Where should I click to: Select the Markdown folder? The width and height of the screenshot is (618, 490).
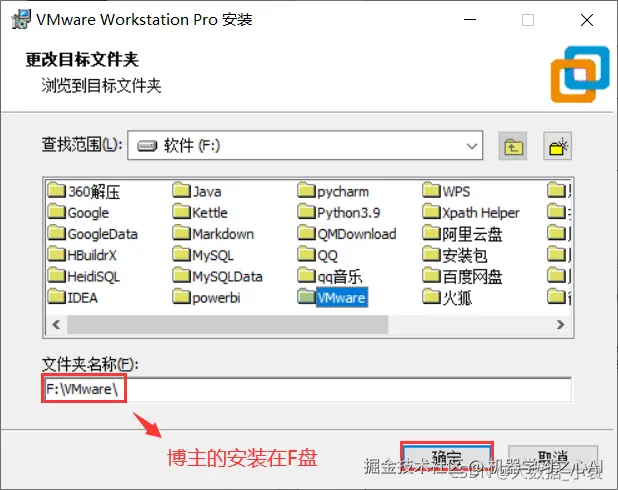213,234
